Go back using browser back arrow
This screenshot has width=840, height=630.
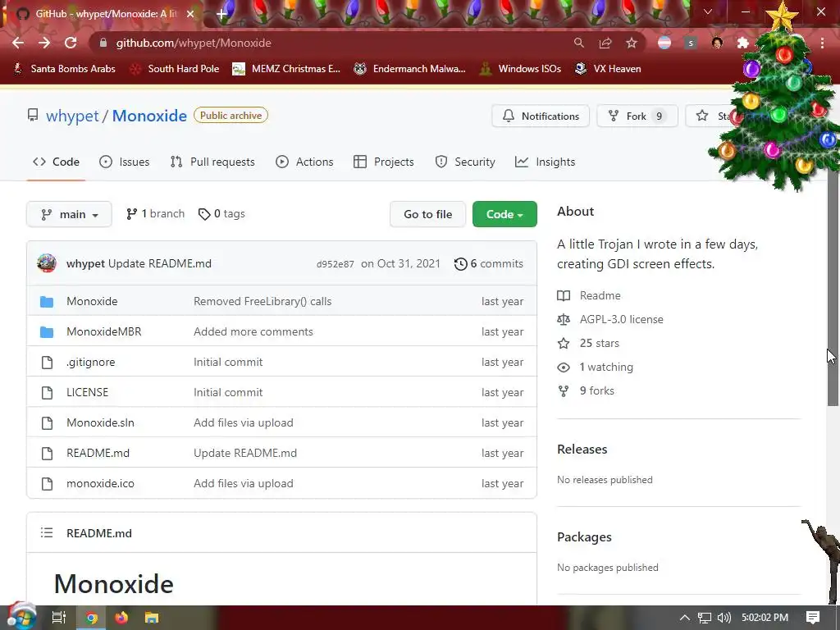tap(18, 43)
